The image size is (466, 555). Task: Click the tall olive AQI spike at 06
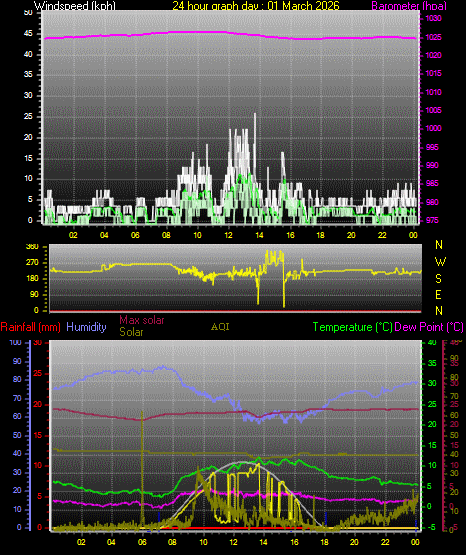(x=142, y=467)
